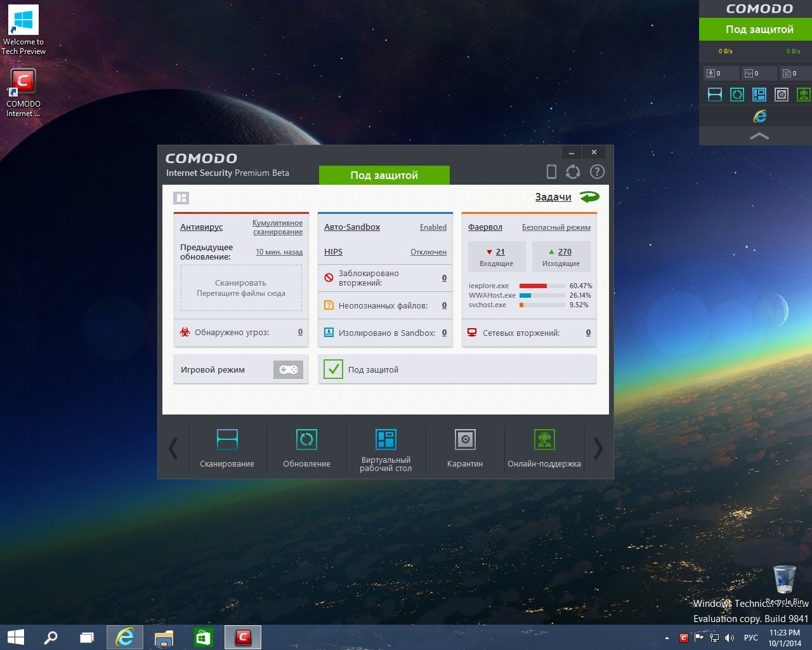Screen dimensions: 812x650
Task: Click the widget activity monitor counter
Action: [759, 73]
